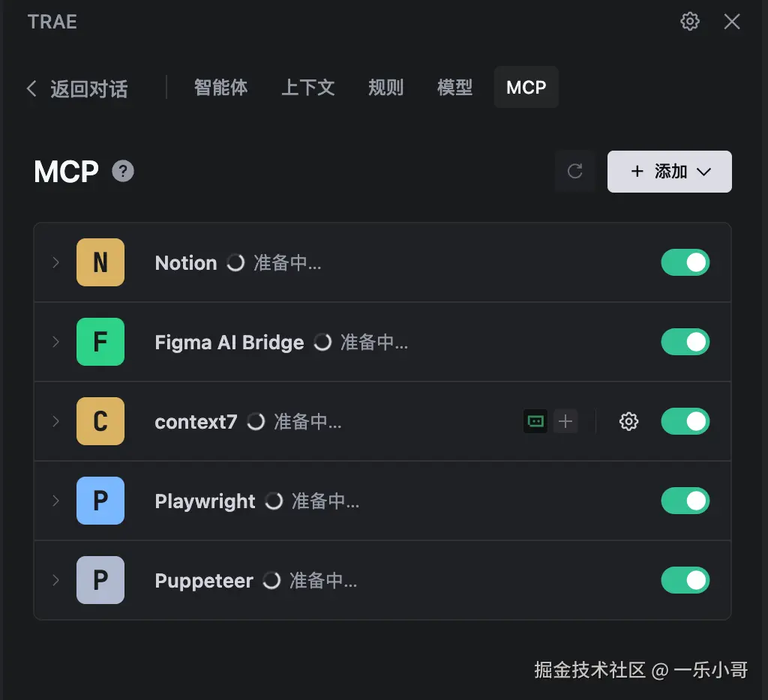Expand the Notion server row

(55, 262)
